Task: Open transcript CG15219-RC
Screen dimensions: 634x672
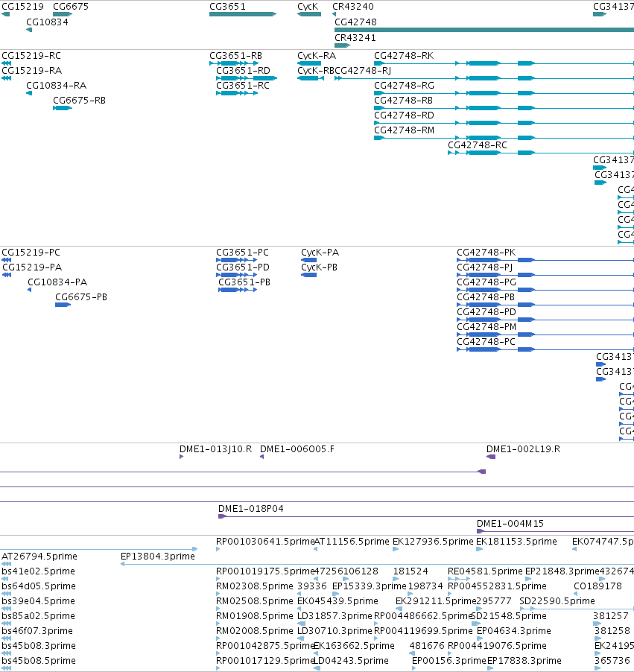Action: (31, 56)
